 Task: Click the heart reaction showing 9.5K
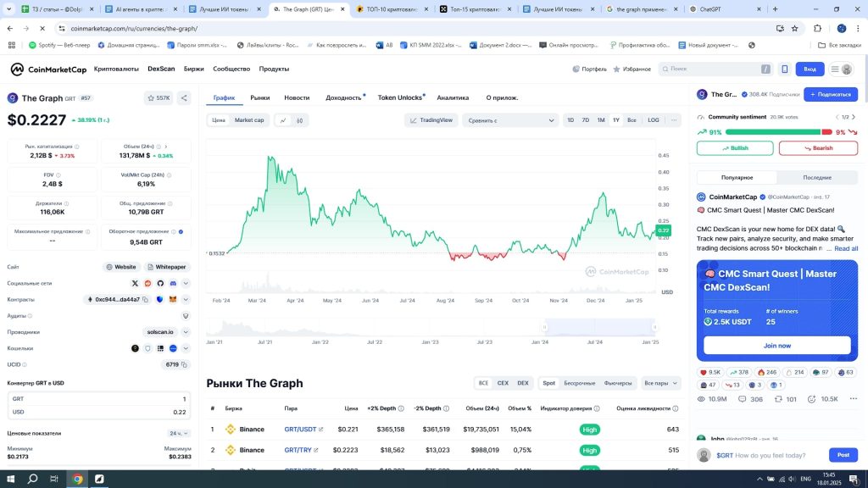[x=710, y=373]
